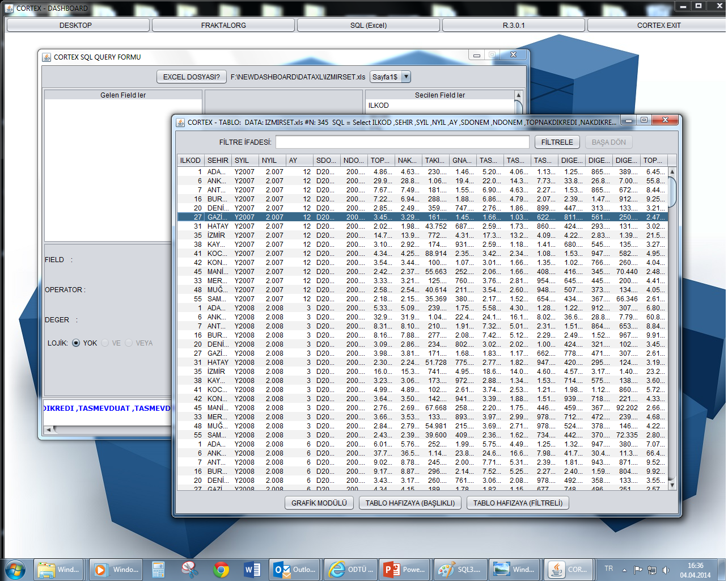This screenshot has width=728, height=581.
Task: Open Action Center flag icon
Action: [x=638, y=570]
